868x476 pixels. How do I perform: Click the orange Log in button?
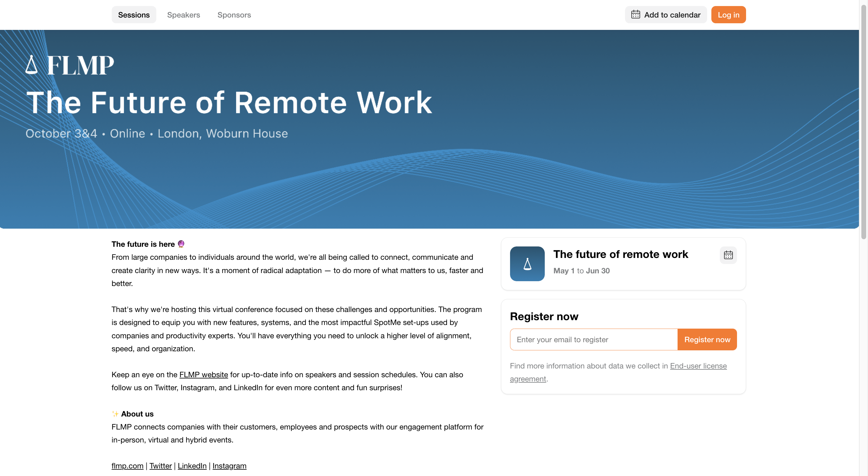pos(728,15)
